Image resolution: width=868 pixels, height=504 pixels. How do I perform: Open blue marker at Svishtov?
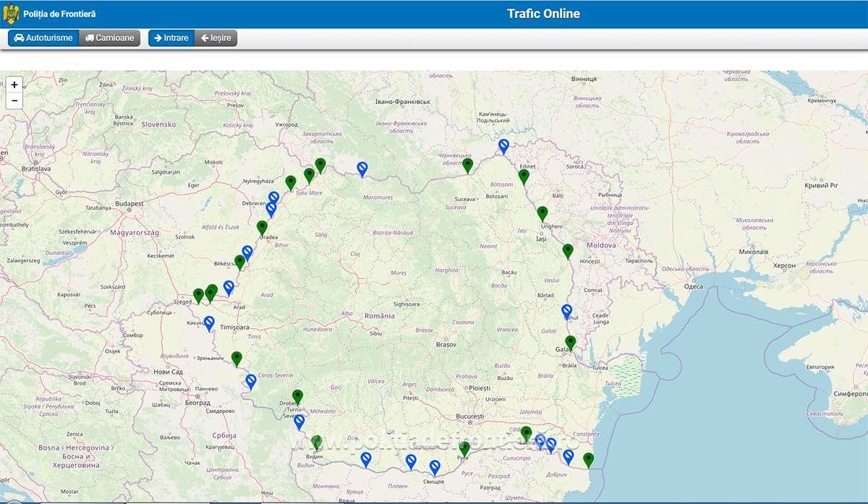coord(435,469)
